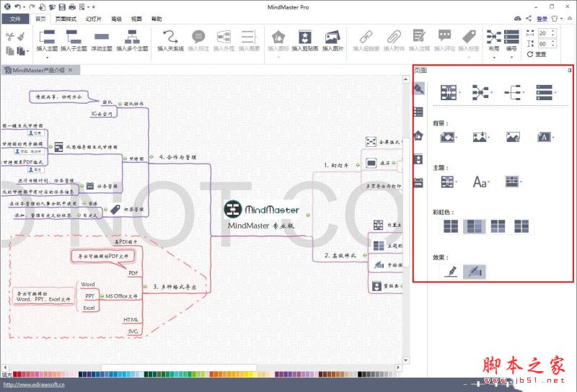Click 插入注释 (Insert Note) icon

coord(419,37)
